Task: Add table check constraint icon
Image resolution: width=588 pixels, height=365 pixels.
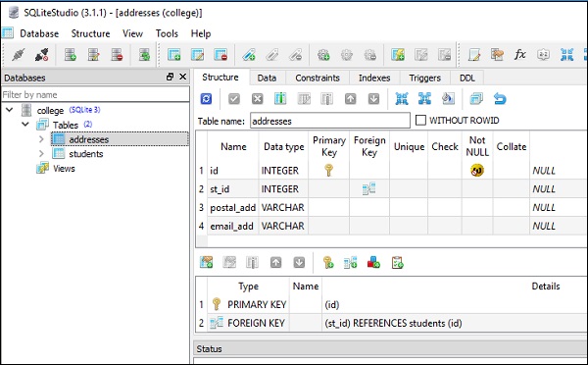Action: (397, 263)
